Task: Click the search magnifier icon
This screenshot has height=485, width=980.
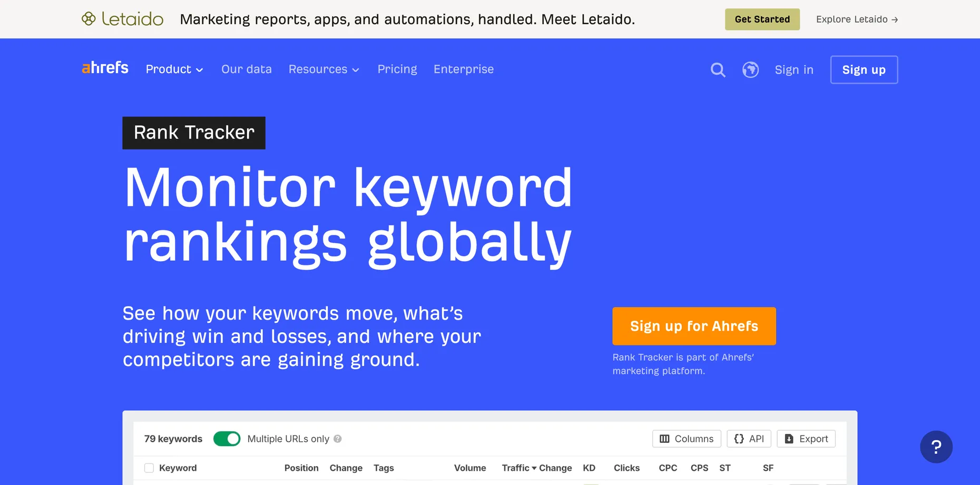Action: [x=718, y=70]
